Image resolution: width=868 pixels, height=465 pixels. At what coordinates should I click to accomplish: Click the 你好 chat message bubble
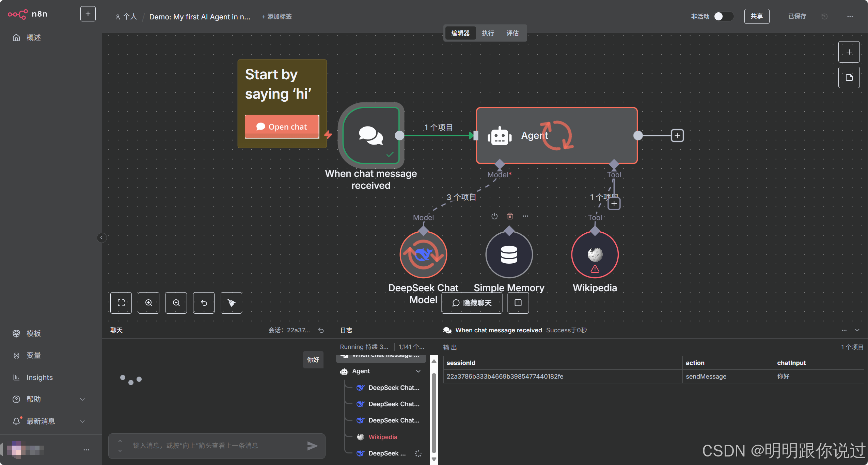pos(313,360)
